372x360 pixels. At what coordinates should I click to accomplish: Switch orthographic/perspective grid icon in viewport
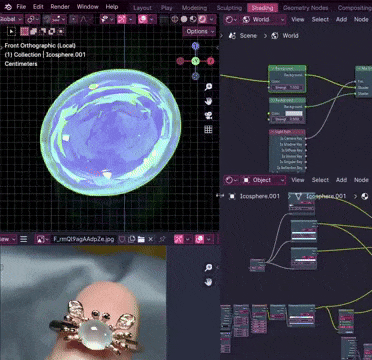point(208,130)
